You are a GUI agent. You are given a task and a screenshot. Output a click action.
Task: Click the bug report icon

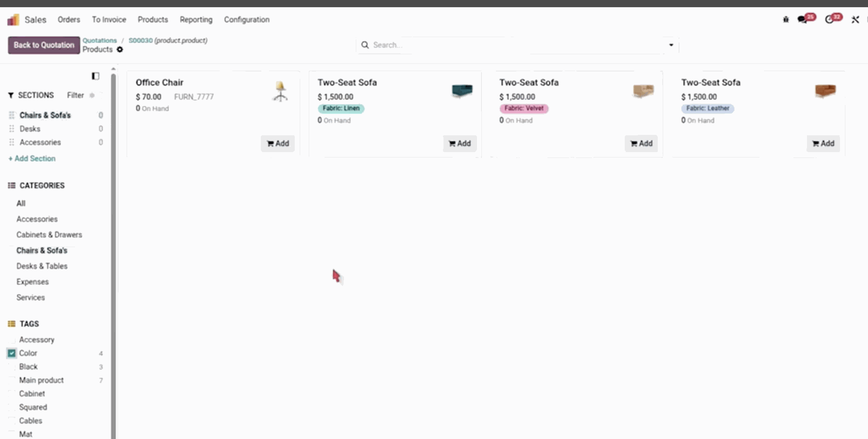pos(785,19)
